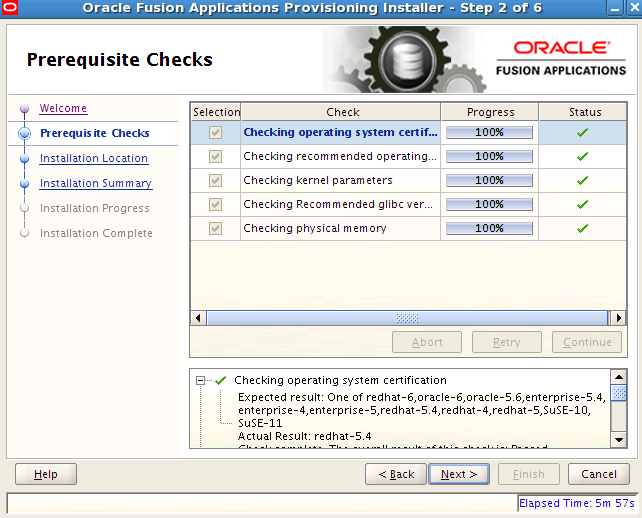
Task: Click the Status column header
Action: pos(585,112)
